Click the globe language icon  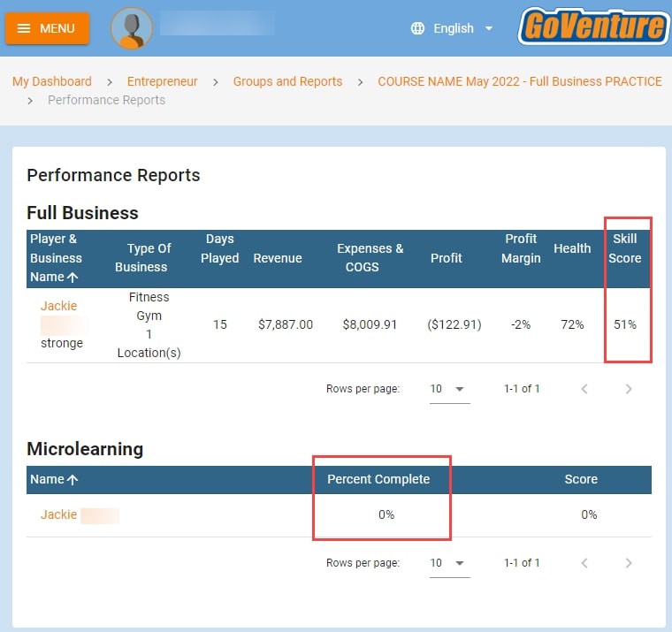[418, 28]
